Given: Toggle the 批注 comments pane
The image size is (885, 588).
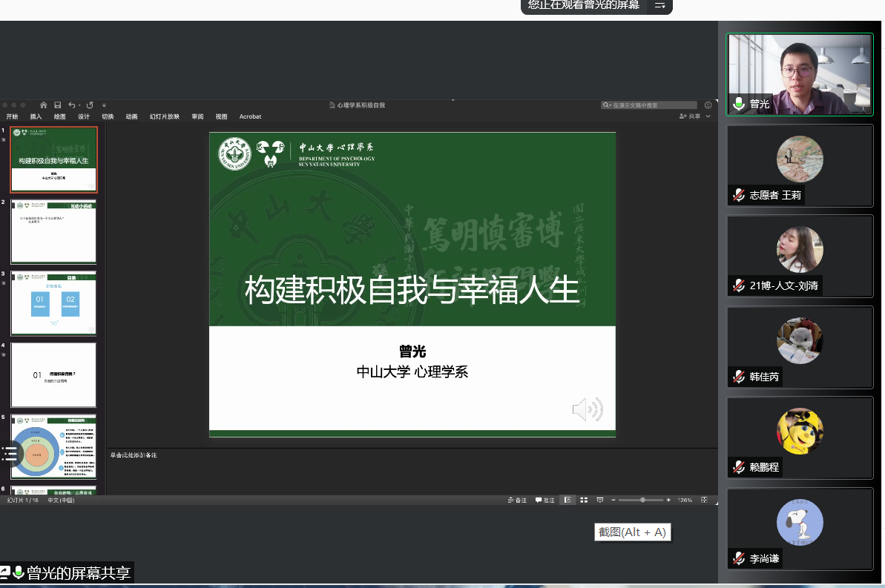Looking at the screenshot, I should tap(545, 501).
